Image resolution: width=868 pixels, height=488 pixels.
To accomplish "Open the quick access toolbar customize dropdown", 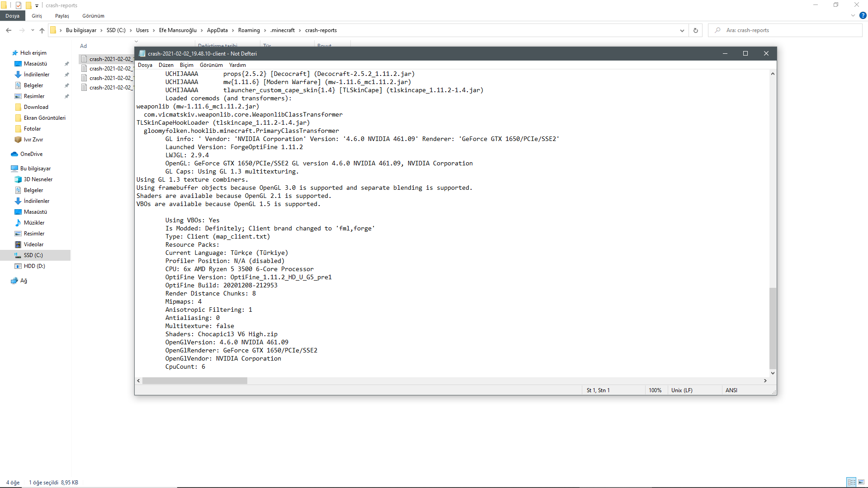I will [37, 5].
